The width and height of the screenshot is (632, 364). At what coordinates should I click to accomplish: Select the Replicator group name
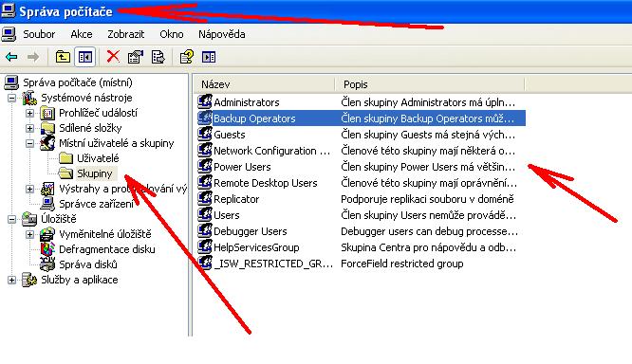click(x=236, y=199)
